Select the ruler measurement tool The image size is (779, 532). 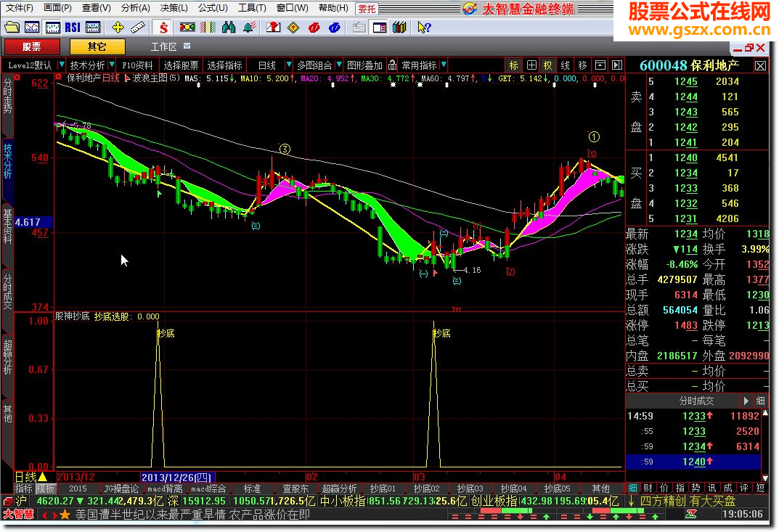tap(138, 28)
